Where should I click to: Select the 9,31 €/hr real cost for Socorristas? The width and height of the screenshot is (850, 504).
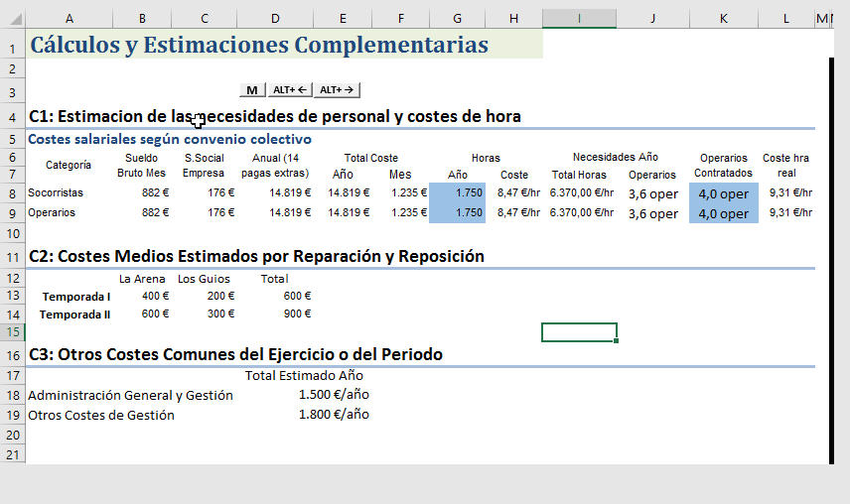pos(789,192)
